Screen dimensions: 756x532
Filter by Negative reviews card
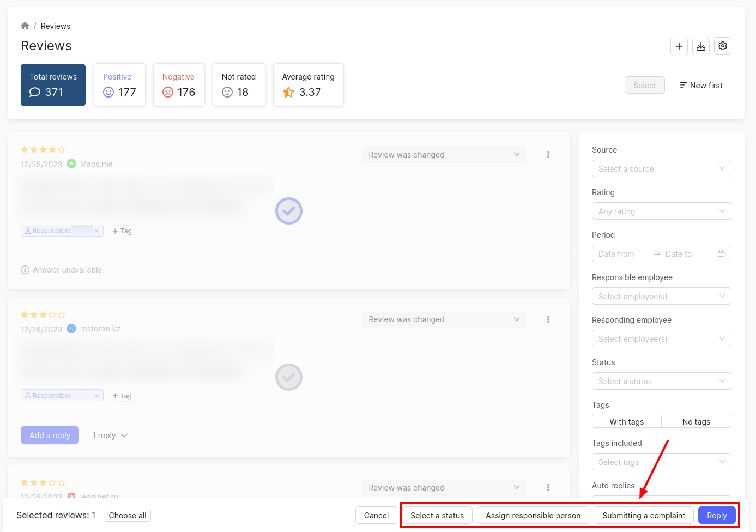179,85
